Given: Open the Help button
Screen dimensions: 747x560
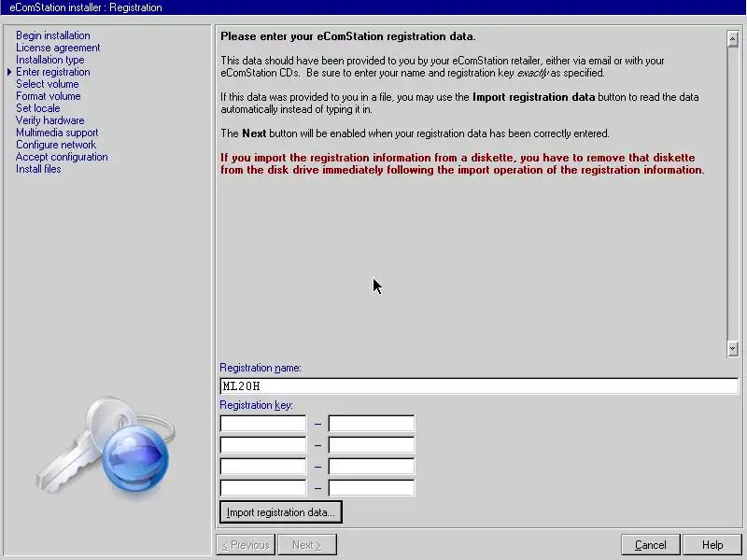Looking at the screenshot, I should [712, 545].
